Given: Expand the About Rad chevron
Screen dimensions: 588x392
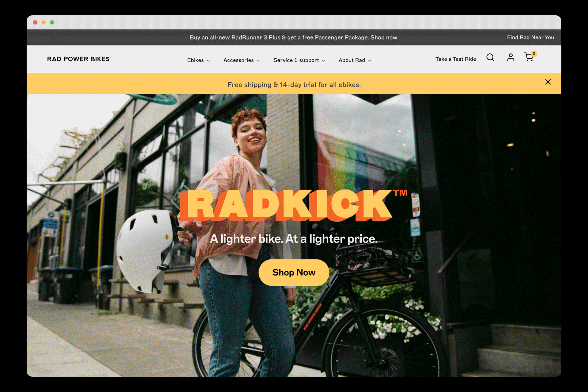Looking at the screenshot, I should 370,61.
